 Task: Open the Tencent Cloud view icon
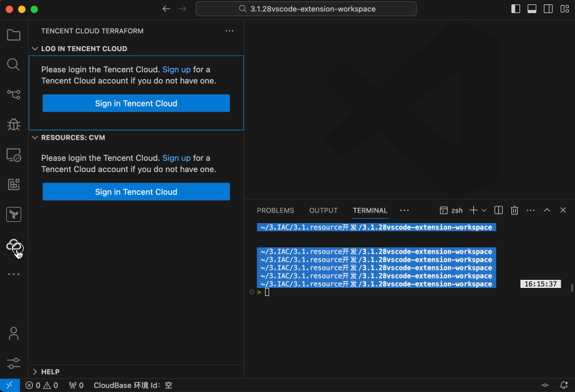[14, 246]
